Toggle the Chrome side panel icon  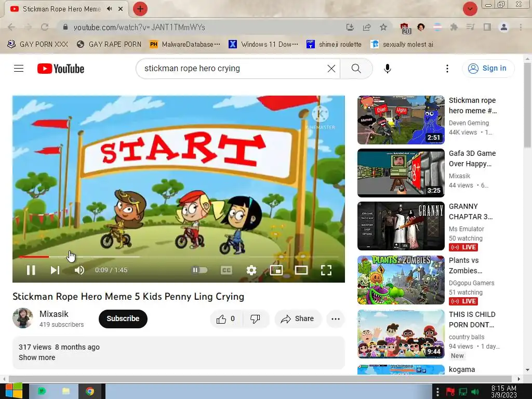tap(487, 27)
